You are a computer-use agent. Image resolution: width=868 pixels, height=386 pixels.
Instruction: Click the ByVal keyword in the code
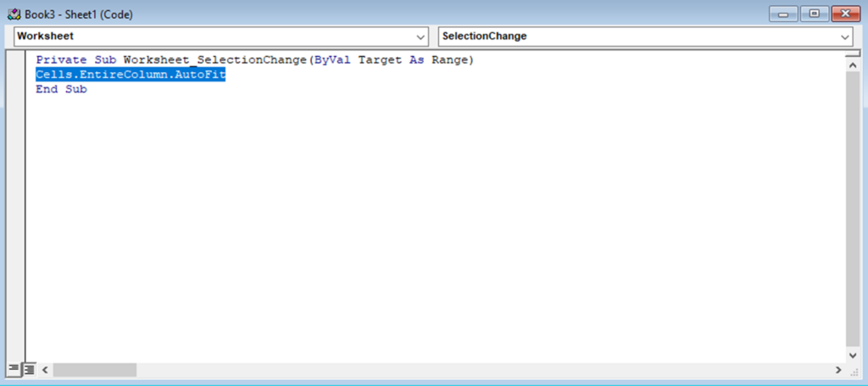332,60
